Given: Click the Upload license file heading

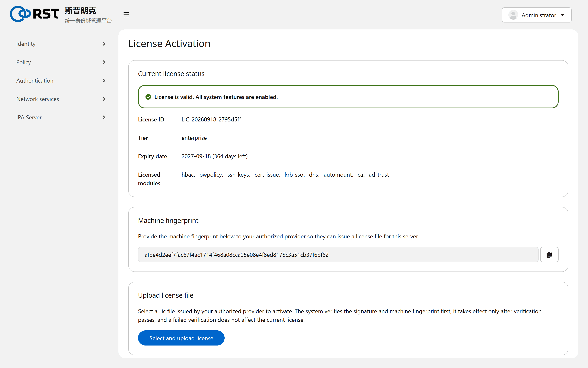Looking at the screenshot, I should pos(166,295).
